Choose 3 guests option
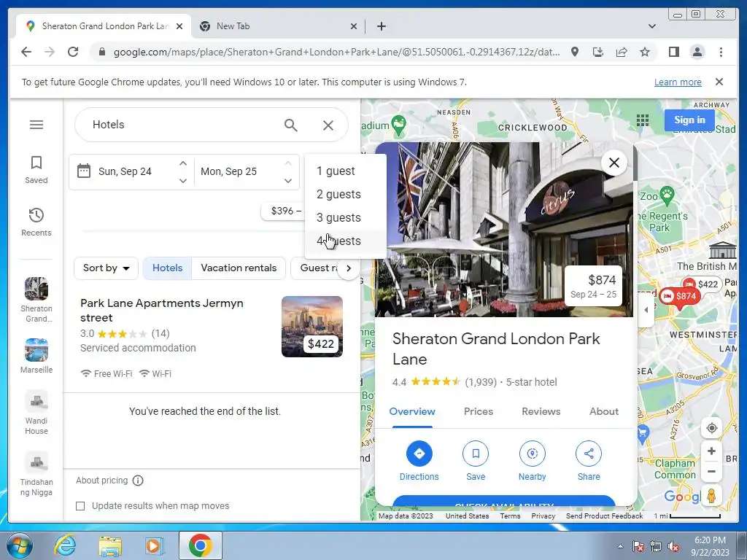 (x=345, y=217)
